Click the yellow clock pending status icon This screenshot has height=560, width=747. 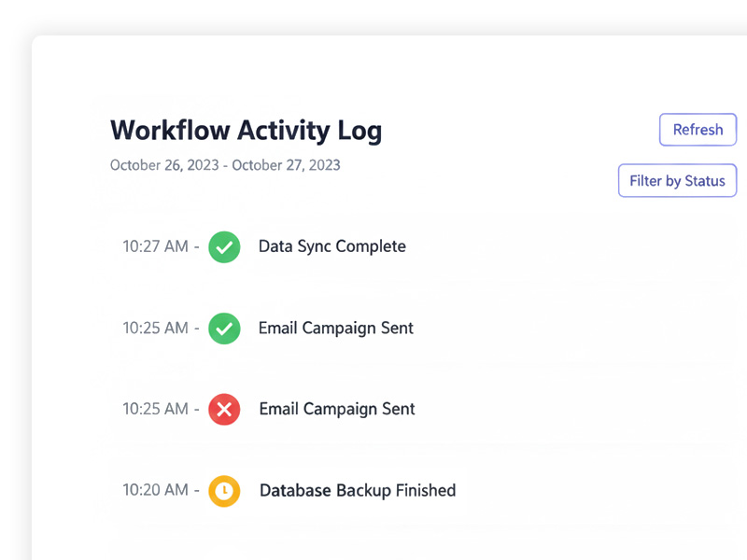[224, 490]
